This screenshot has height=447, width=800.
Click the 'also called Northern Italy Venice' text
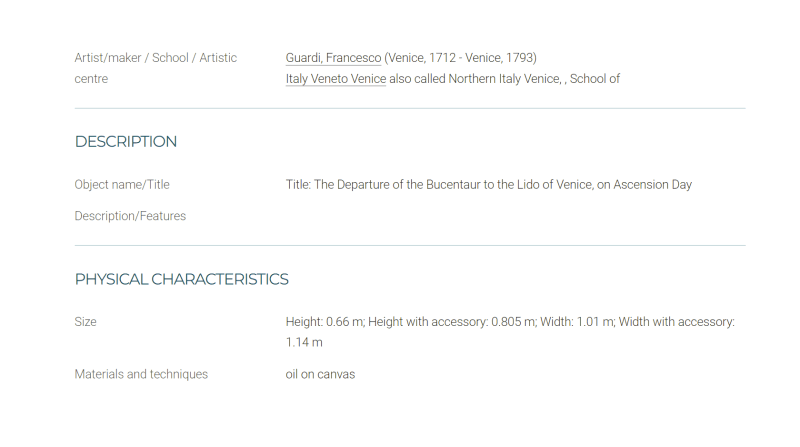tap(476, 79)
